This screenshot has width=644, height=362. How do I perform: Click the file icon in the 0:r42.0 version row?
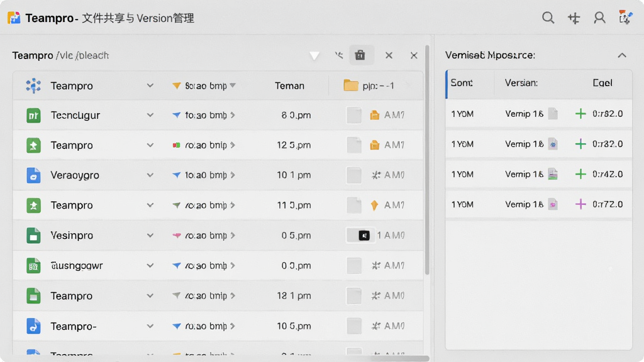coord(553,174)
